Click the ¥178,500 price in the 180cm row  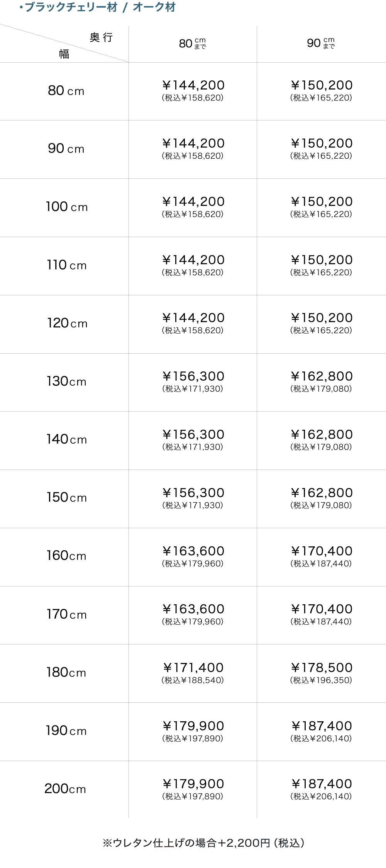pos(322,668)
